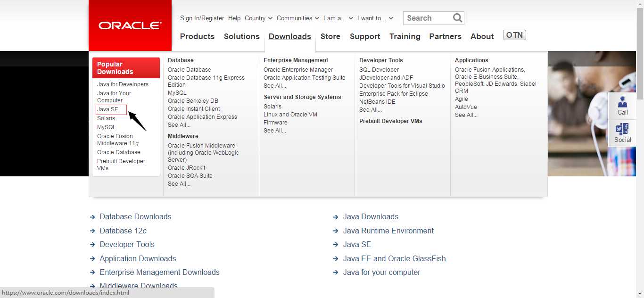Open Oracle JRockit link

pyautogui.click(x=187, y=168)
